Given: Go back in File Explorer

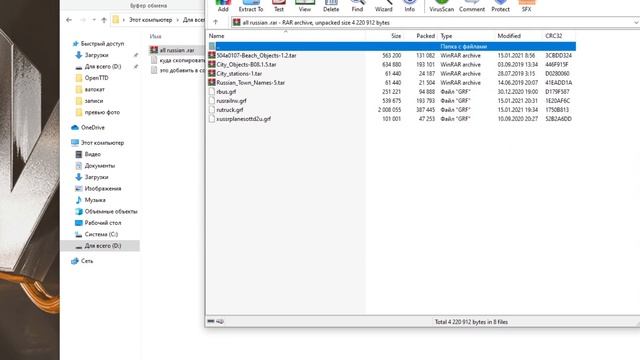Looking at the screenshot, I should tap(69, 20).
